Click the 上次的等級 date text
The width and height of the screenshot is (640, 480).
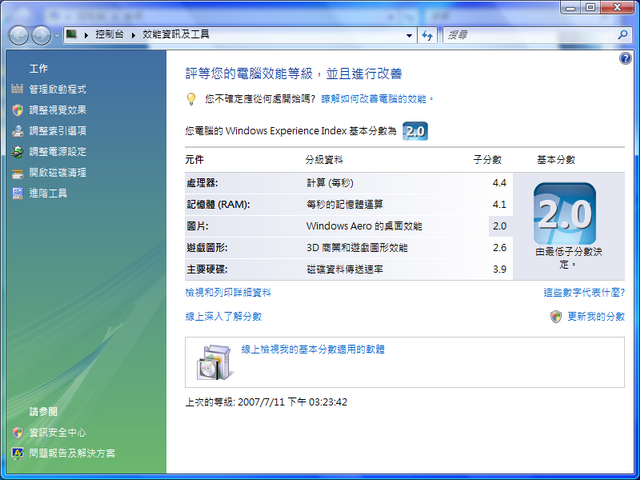point(266,402)
